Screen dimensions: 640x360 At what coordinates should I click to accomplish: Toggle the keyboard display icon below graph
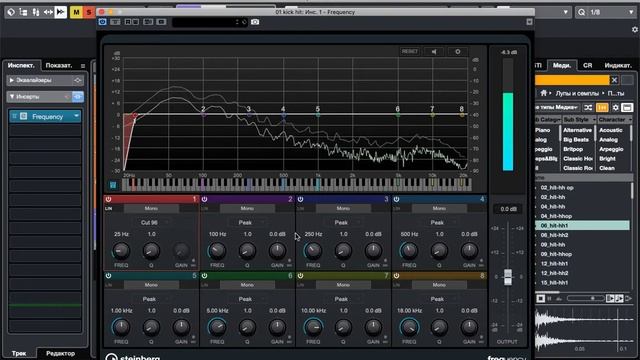[x=113, y=185]
